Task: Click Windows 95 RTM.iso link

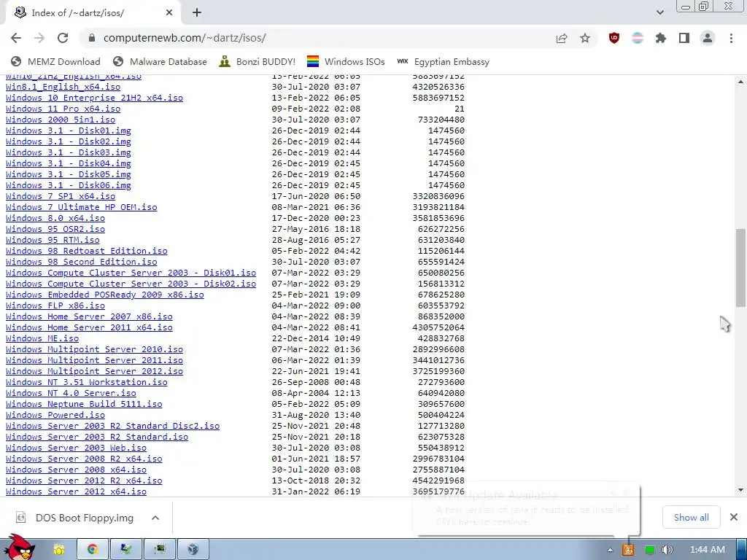Action: click(x=53, y=240)
